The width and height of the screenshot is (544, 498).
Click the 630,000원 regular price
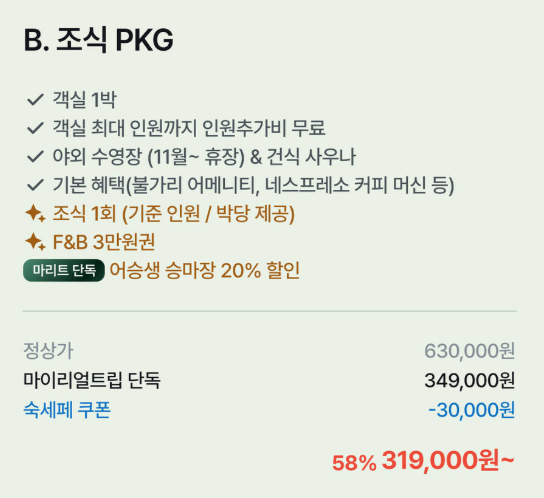[470, 351]
